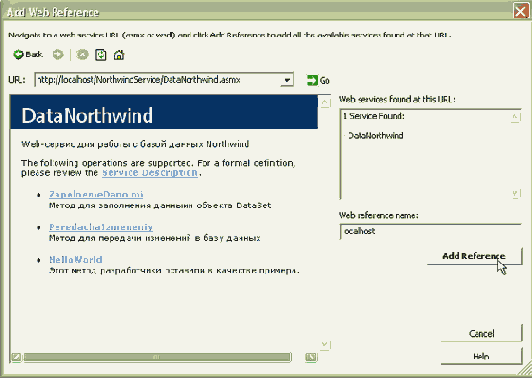Click services list scroll down arrow
Screen dimensions: 532x378
[x=515, y=193]
